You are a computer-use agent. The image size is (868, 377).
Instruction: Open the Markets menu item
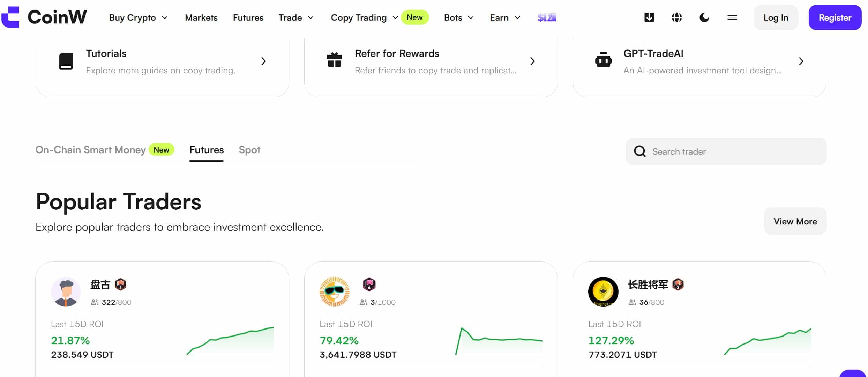pyautogui.click(x=201, y=17)
